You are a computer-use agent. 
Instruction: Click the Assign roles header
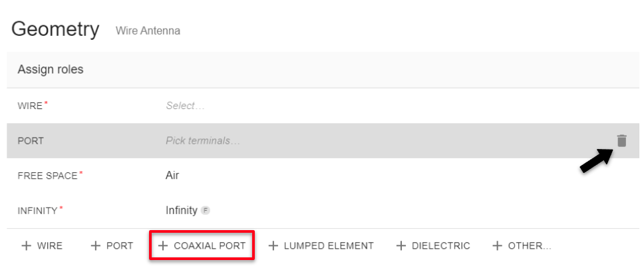(51, 70)
